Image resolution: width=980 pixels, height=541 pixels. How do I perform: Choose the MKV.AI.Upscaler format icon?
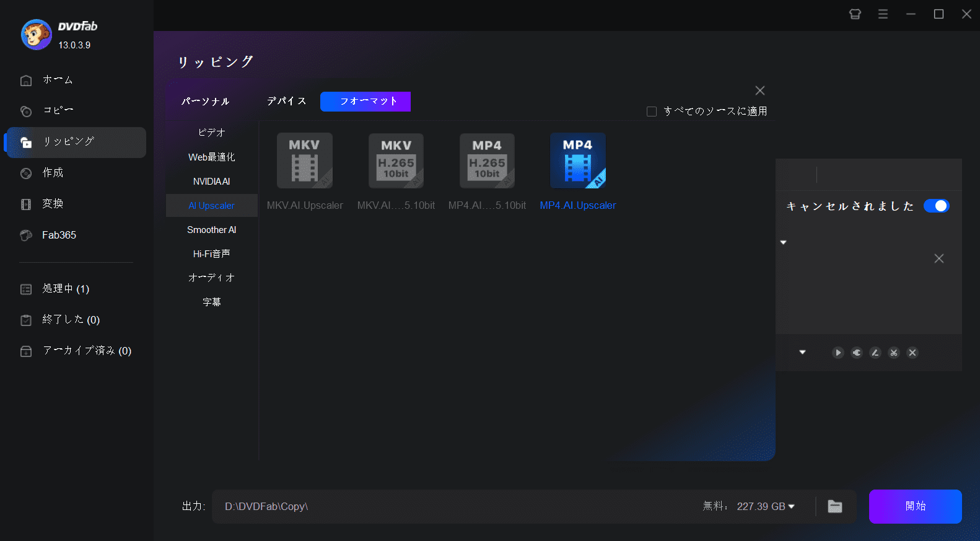point(304,161)
